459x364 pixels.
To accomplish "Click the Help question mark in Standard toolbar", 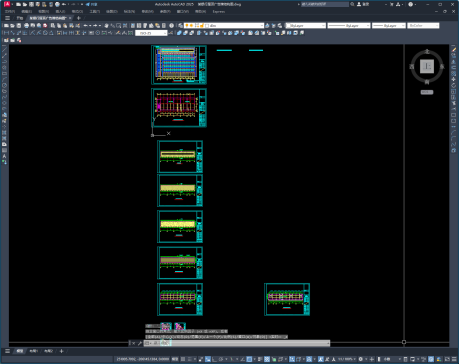I will point(171,26).
